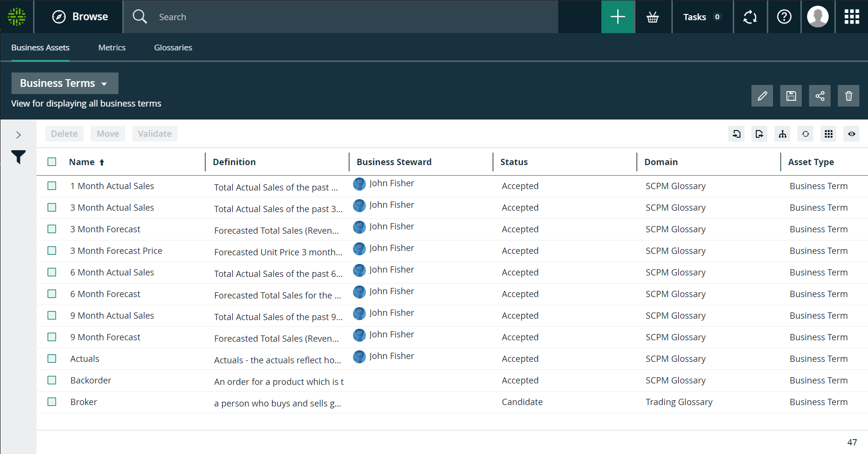Viewport: 868px width, 454px height.
Task: Click into the Search input field
Action: [355, 17]
